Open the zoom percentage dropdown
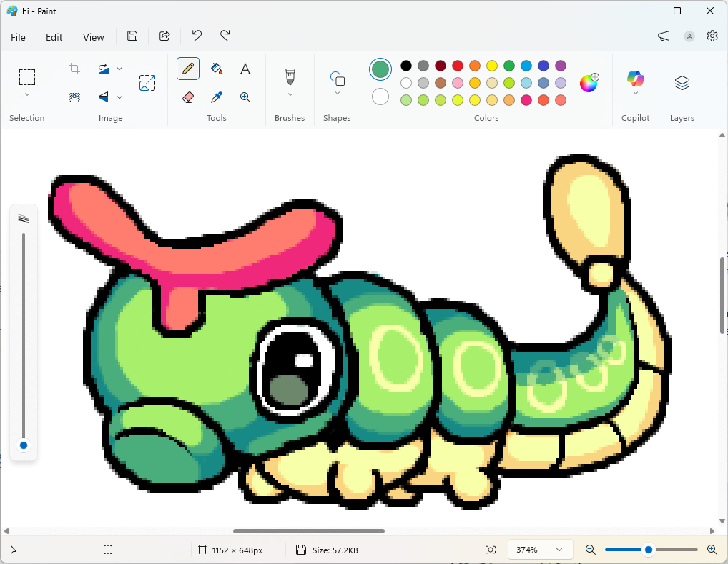This screenshot has height=564, width=728. [x=559, y=550]
